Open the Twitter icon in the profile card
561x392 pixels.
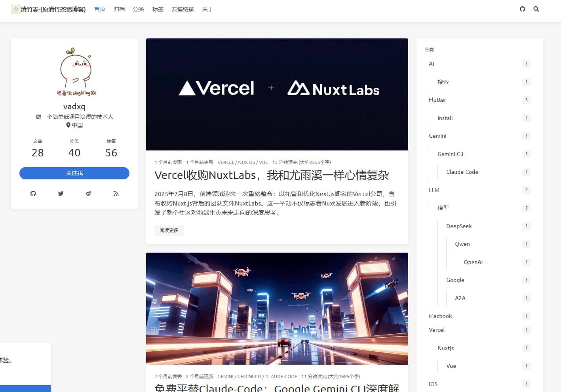[x=61, y=194]
